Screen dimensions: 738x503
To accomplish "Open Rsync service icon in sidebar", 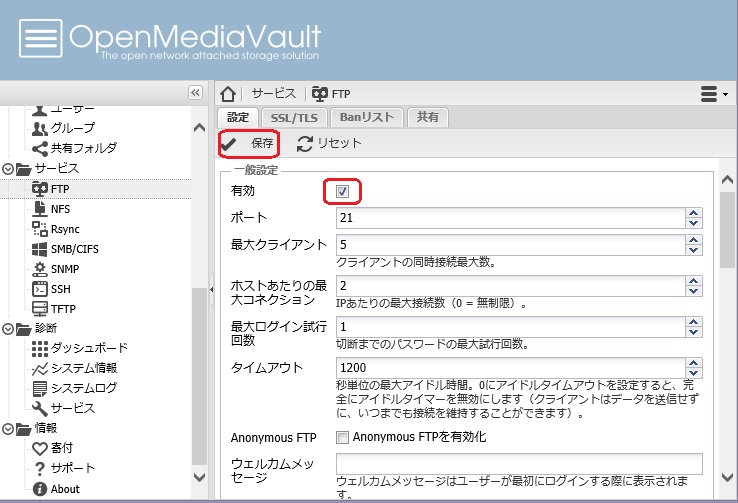I will pos(40,229).
